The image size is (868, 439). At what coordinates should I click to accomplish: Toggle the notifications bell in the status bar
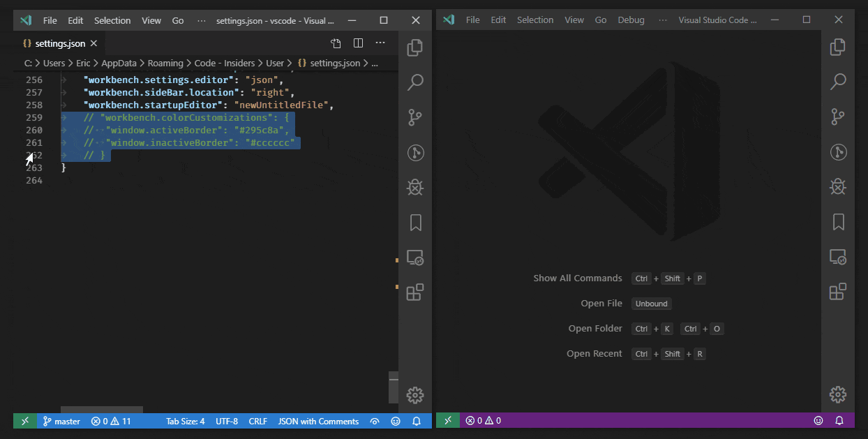pos(415,421)
